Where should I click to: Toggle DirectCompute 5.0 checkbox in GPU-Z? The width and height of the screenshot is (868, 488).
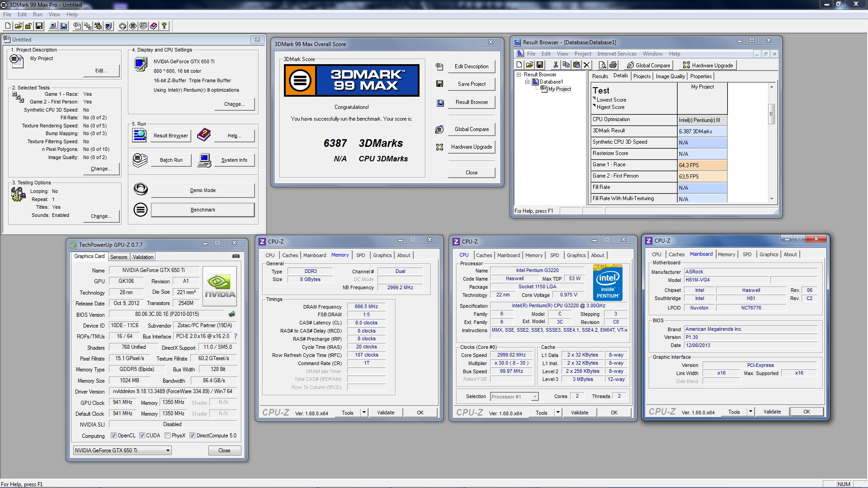point(192,436)
